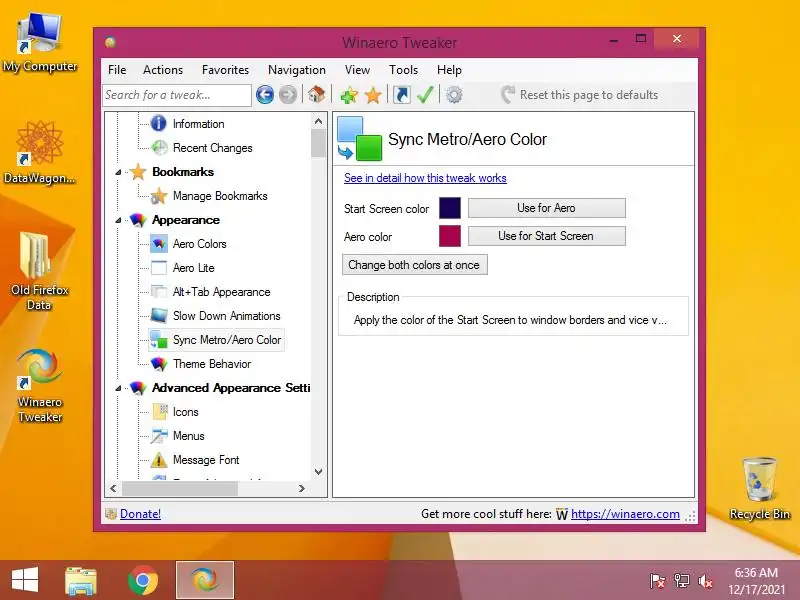Click Use for Start Screen button
This screenshot has width=800, height=600.
tap(546, 236)
